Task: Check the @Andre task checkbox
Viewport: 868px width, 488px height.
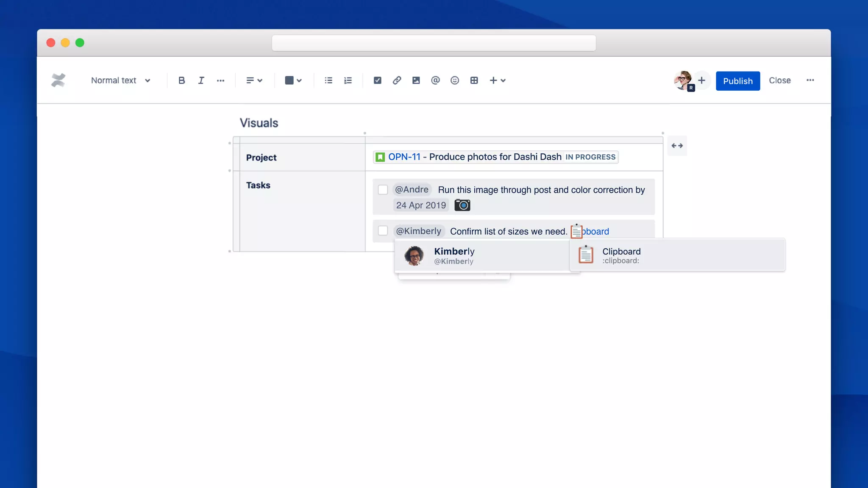Action: 383,190
